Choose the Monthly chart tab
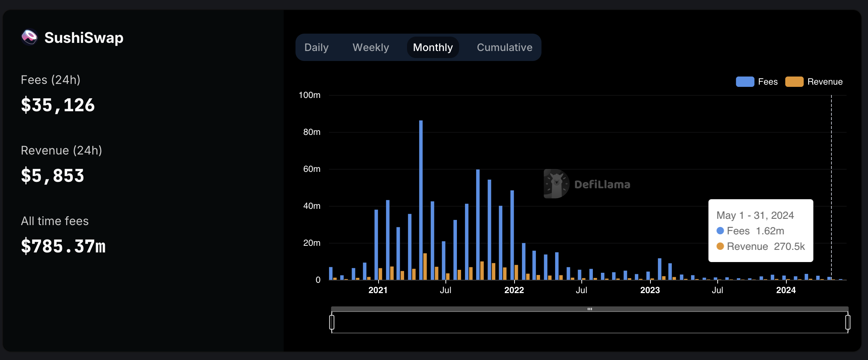Image resolution: width=868 pixels, height=360 pixels. (x=433, y=47)
